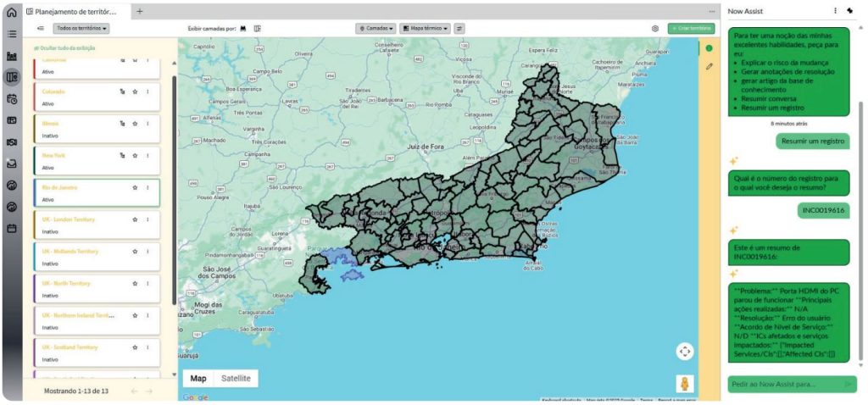Click the Now Assist chat scrollbar
This screenshot has height=405, width=868.
click(x=860, y=230)
